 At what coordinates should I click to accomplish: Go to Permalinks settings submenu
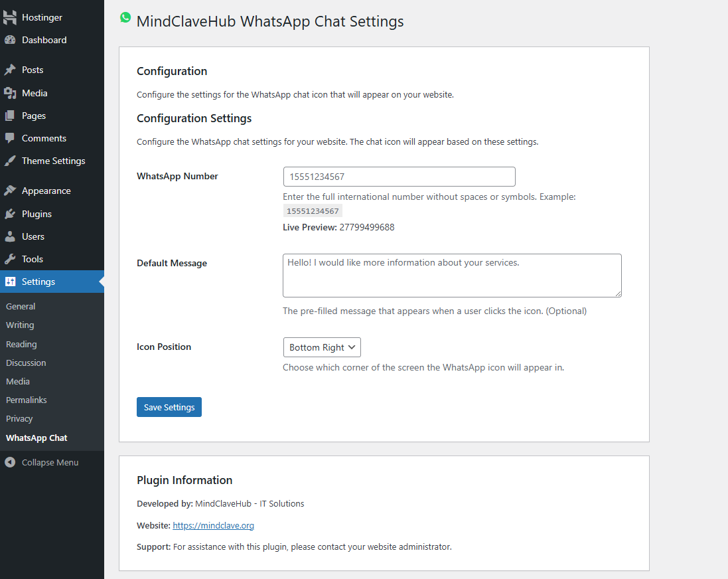click(x=27, y=400)
